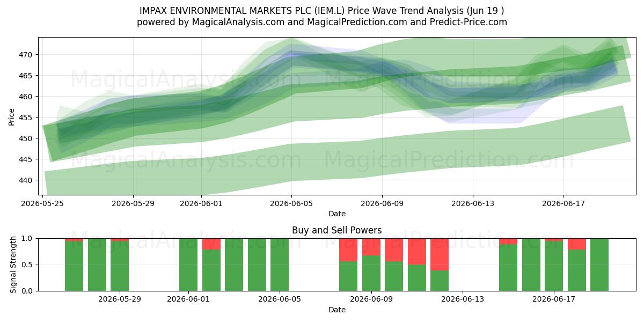Select the signal bar above the 2026-06-01 tick
644x322 pixels.
click(x=188, y=265)
